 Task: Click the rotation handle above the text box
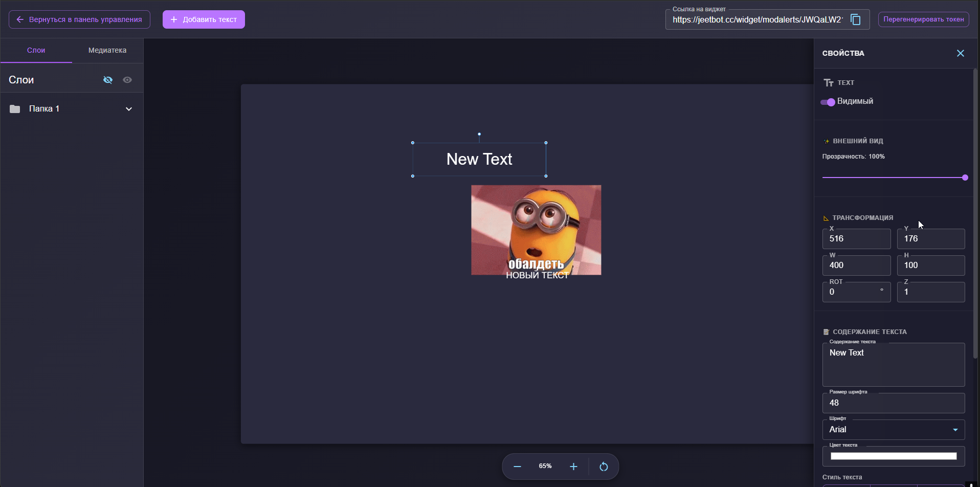pyautogui.click(x=479, y=134)
